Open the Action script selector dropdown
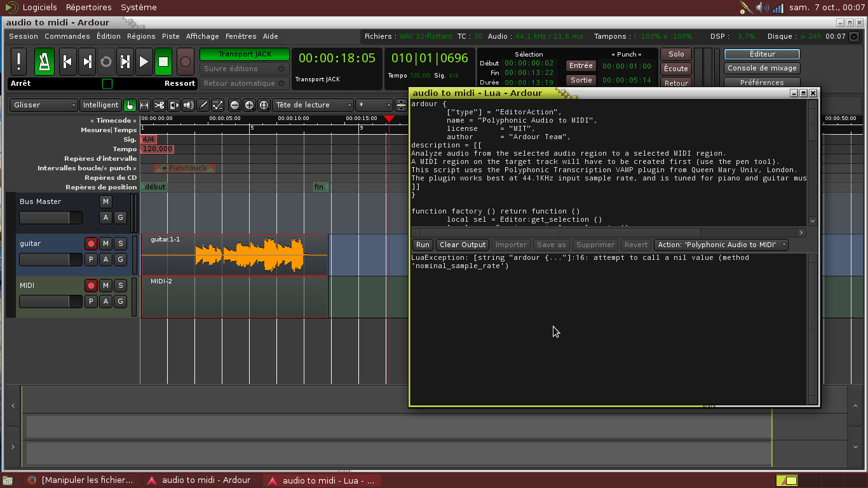Viewport: 868px width, 488px height. pyautogui.click(x=721, y=245)
